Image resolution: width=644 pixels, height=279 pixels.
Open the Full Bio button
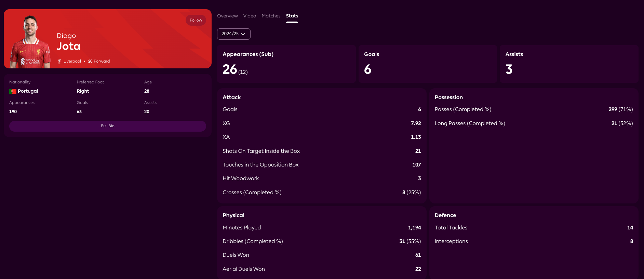(108, 126)
